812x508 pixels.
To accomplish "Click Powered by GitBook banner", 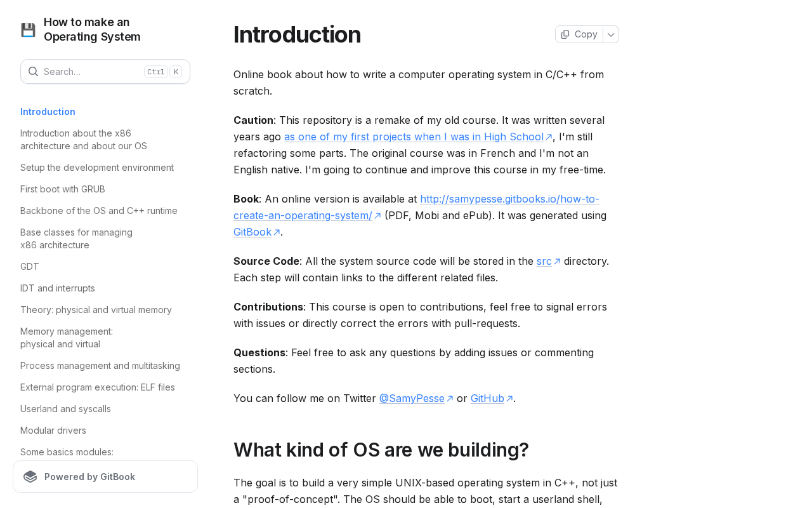I will [x=105, y=477].
